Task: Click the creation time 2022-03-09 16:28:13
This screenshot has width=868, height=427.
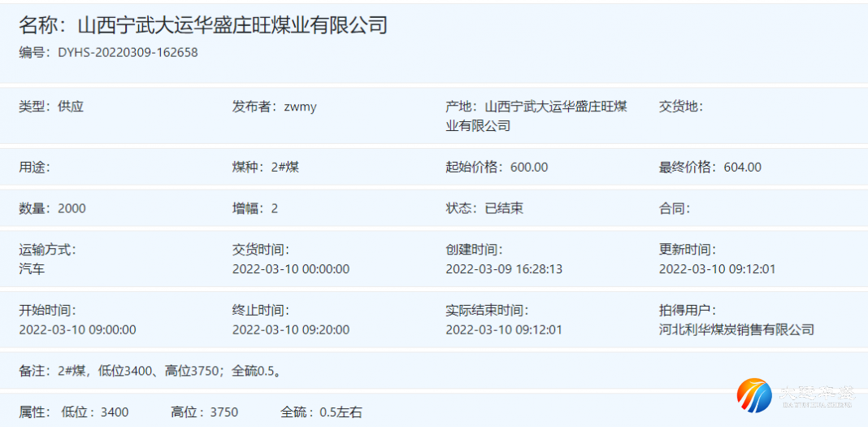Action: pos(504,269)
